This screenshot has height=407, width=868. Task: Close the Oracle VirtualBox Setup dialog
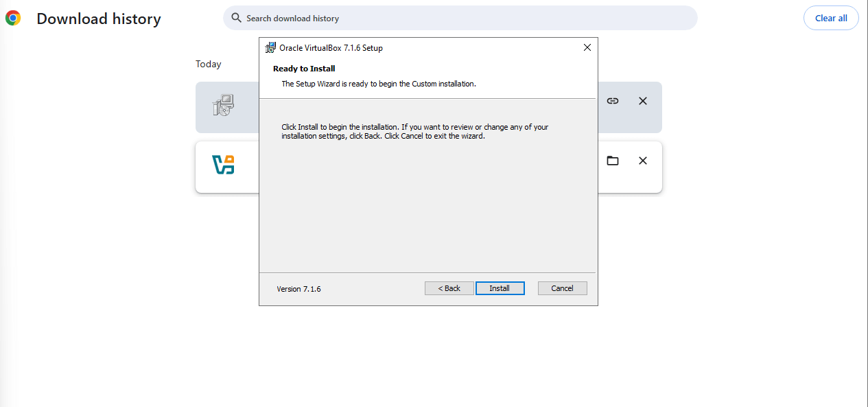point(587,47)
